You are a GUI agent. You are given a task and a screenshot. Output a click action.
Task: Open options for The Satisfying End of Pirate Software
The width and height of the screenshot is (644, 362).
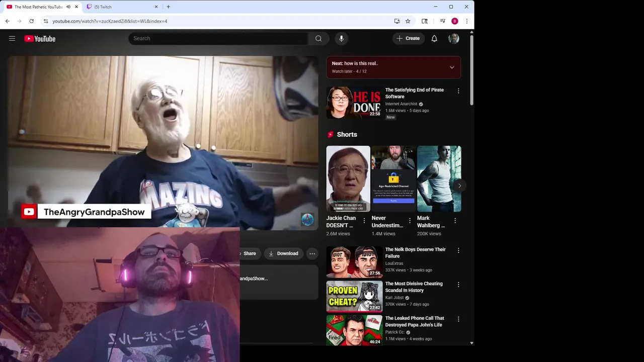(458, 91)
